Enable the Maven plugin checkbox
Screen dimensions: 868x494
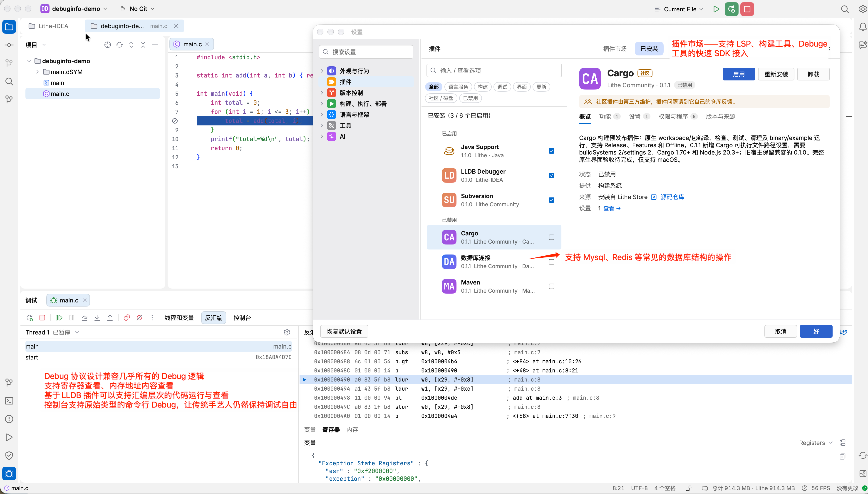[x=552, y=287]
